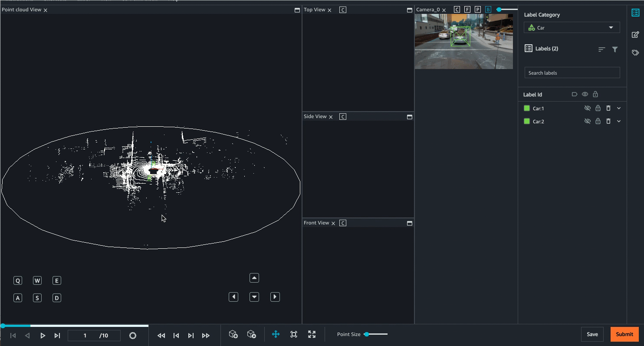
Task: Select the add fitted cuboid tool
Action: click(x=252, y=334)
